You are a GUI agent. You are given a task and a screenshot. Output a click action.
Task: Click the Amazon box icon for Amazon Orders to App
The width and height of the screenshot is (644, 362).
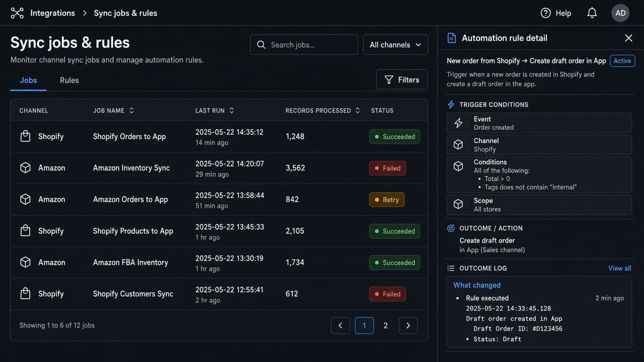coord(25,199)
